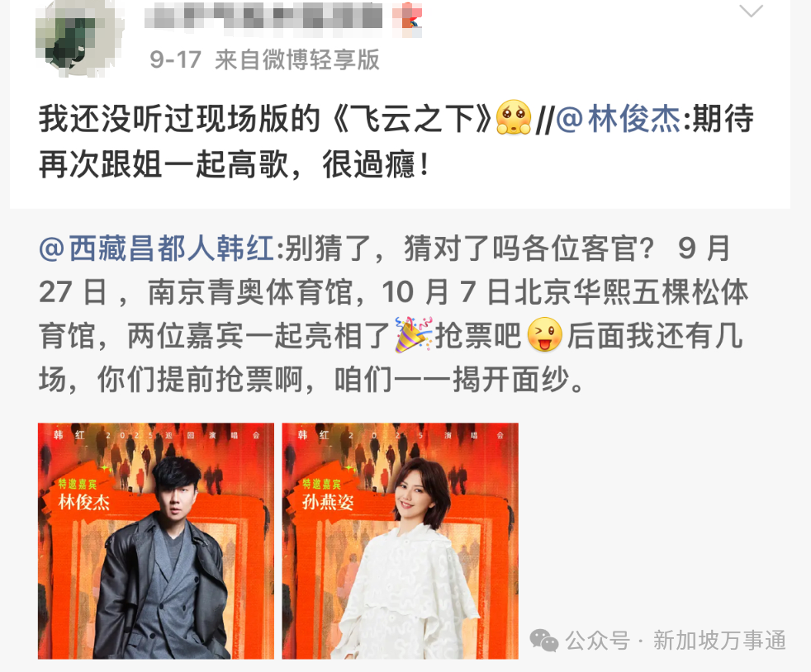This screenshot has height=672, width=811.
Task: Click the tongue-out winking emoji after 抢票吧
Action: (x=544, y=335)
